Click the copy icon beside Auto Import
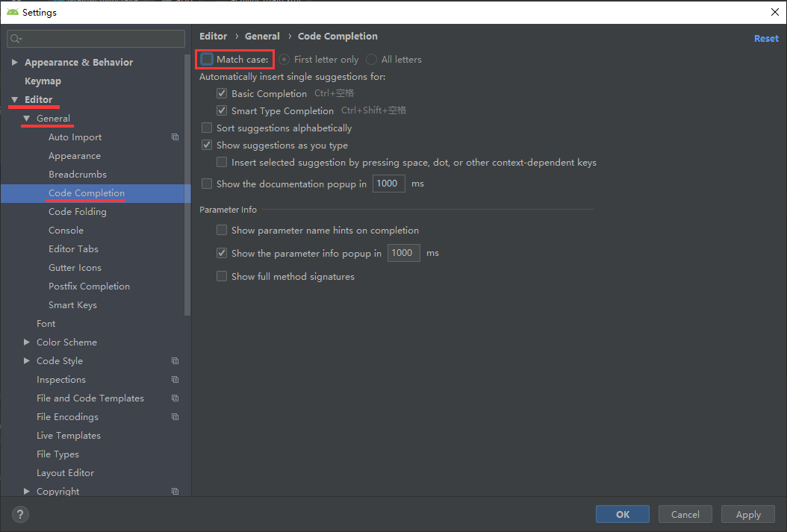The image size is (787, 532). point(175,137)
